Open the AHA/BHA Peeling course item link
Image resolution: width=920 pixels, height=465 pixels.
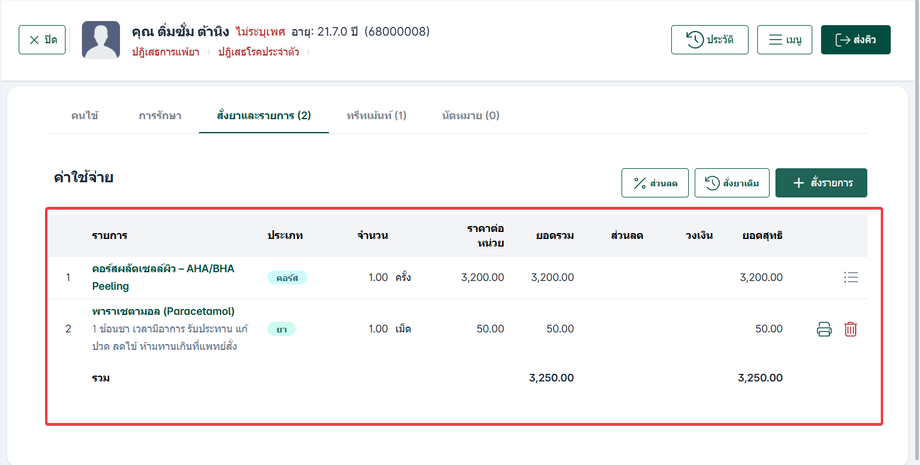[163, 277]
